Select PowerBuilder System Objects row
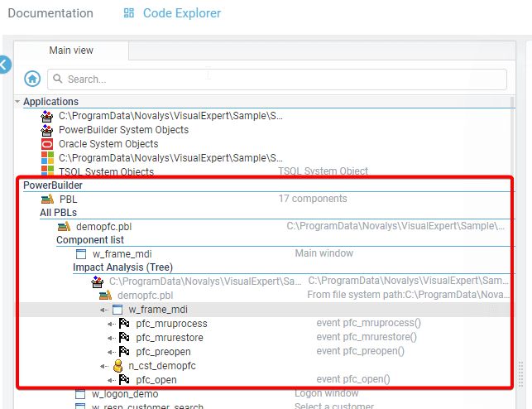The image size is (532, 409). (123, 130)
